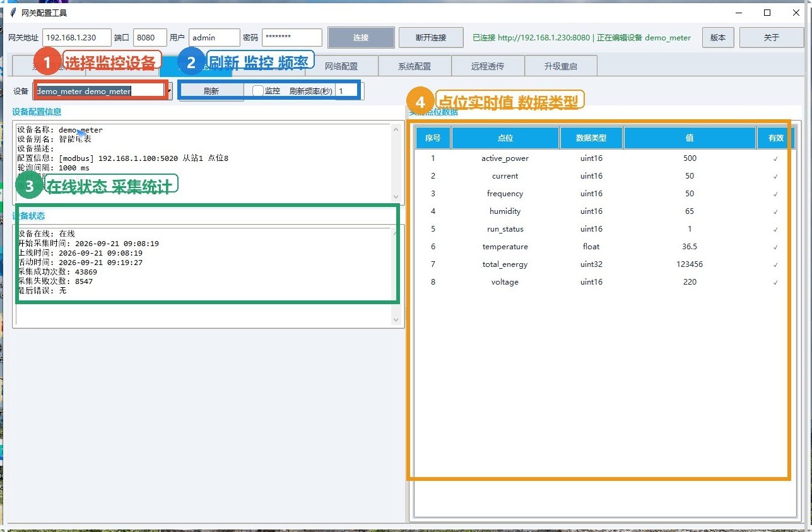The image size is (812, 532).
Task: Close the 网关配置工具 window
Action: click(796, 13)
